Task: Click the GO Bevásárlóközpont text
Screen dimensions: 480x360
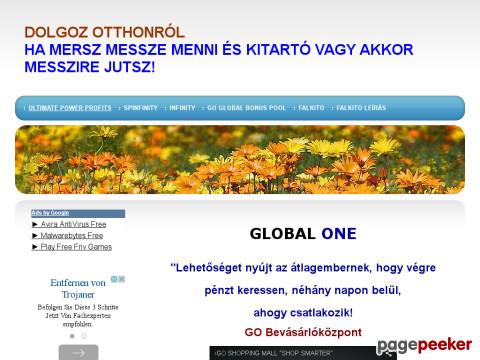Action: pos(303,332)
